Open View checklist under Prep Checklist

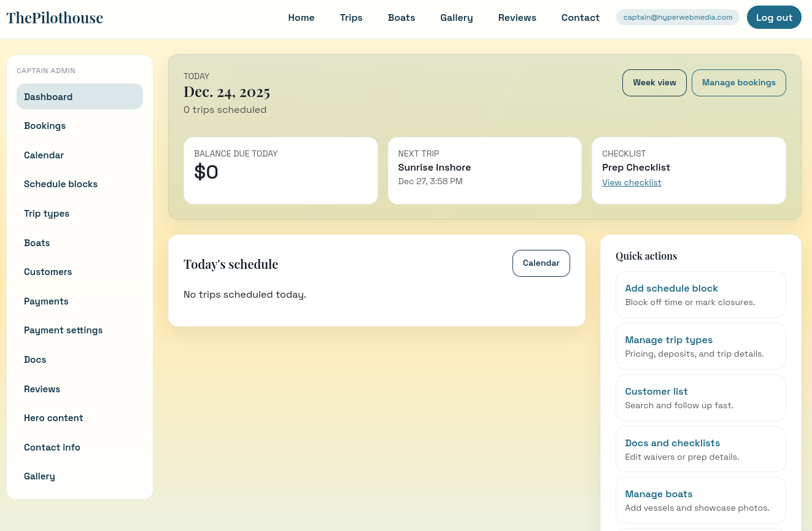pyautogui.click(x=632, y=182)
